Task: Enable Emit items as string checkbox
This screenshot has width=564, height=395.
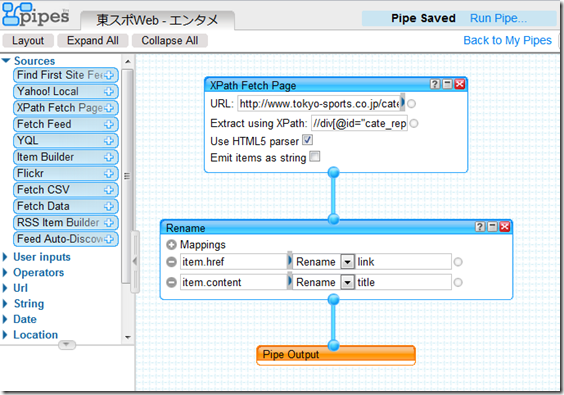Action: [x=314, y=157]
